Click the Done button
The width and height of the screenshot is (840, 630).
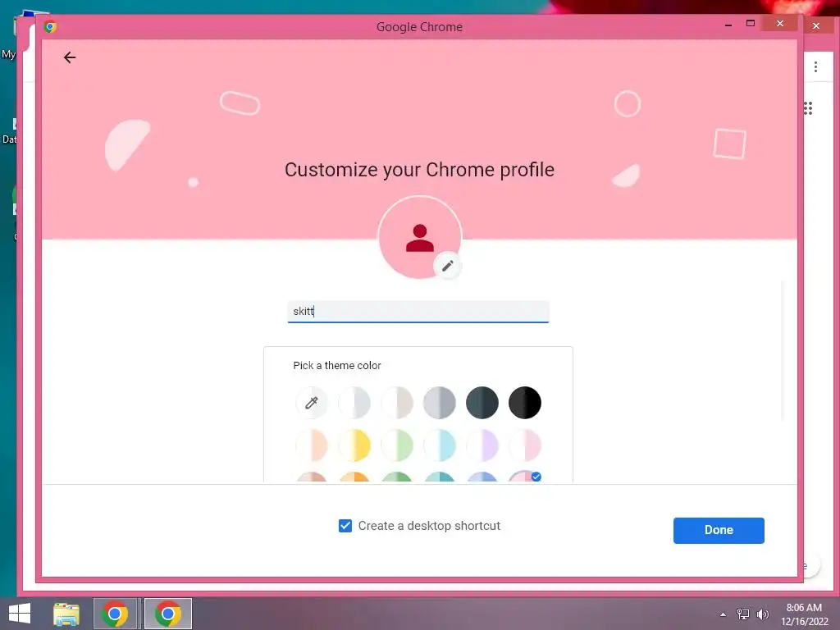click(x=719, y=531)
